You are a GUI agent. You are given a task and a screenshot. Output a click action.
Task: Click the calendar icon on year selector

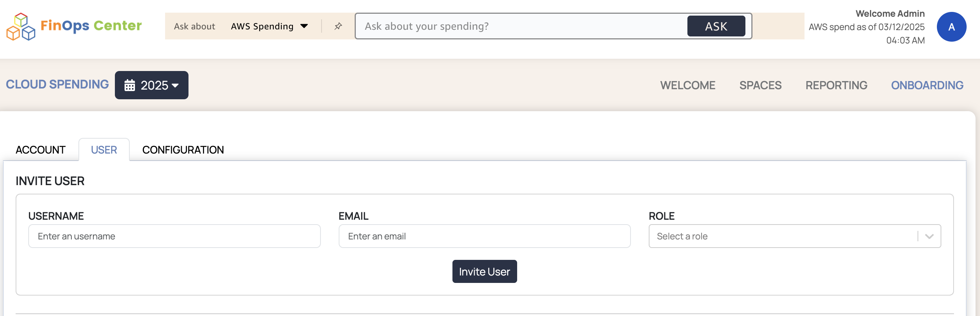130,85
